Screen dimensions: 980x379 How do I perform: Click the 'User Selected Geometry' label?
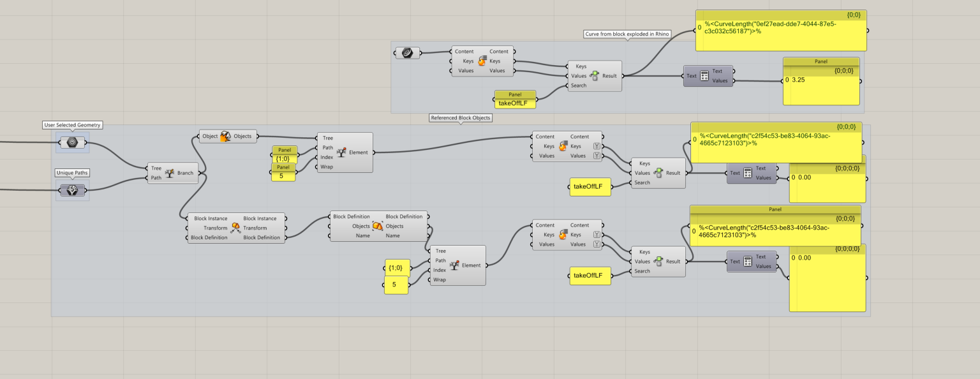(x=72, y=126)
